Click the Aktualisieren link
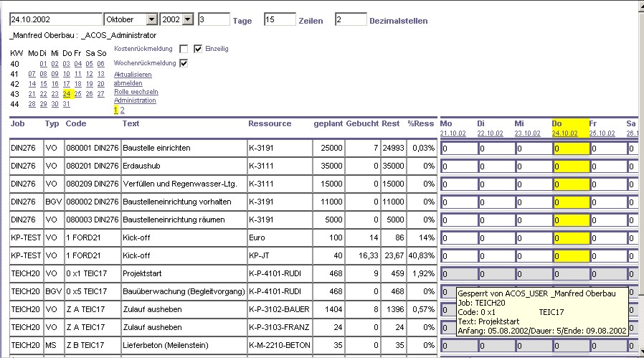 pyautogui.click(x=133, y=75)
